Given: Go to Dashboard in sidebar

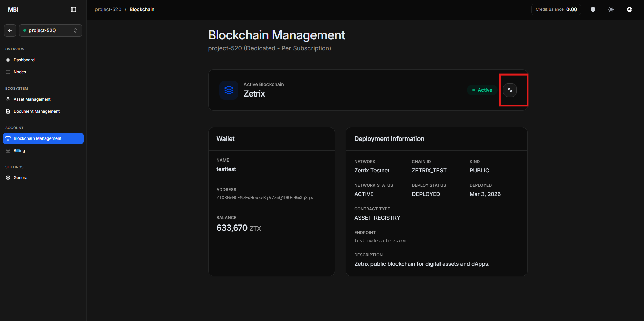Looking at the screenshot, I should pyautogui.click(x=24, y=60).
